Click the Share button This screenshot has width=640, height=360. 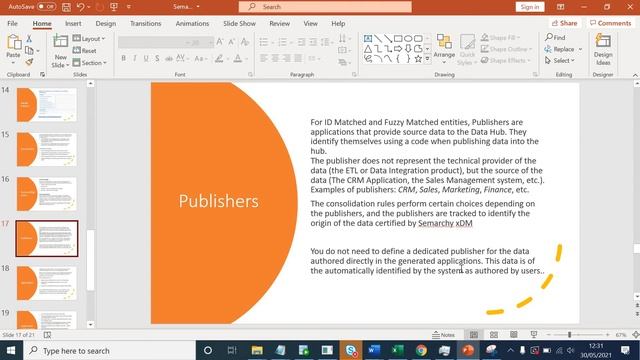[564, 23]
